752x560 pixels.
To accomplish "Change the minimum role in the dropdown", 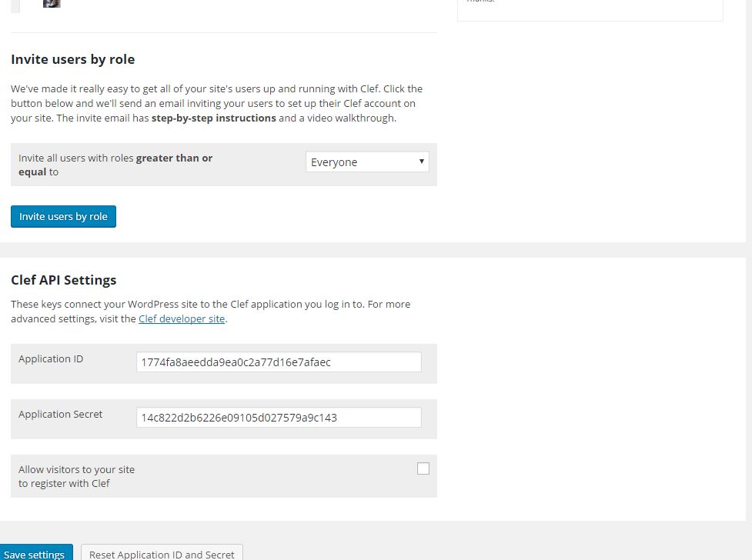I will click(366, 162).
